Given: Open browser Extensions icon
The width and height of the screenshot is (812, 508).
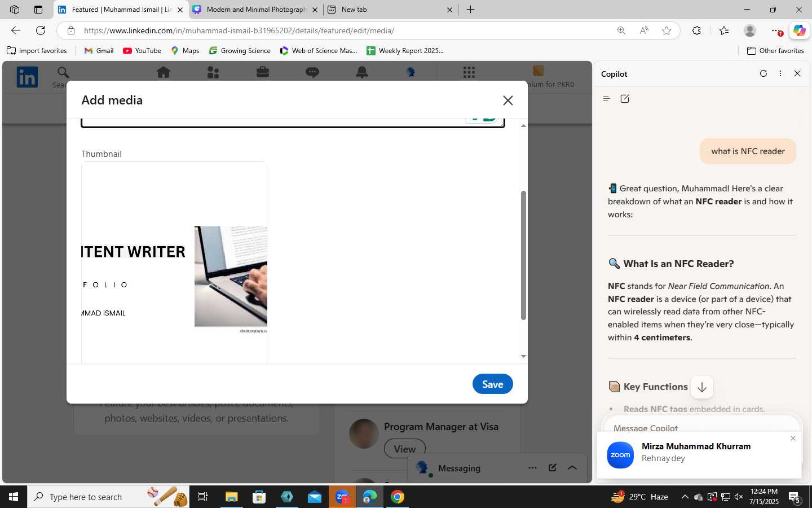Looking at the screenshot, I should click(697, 30).
